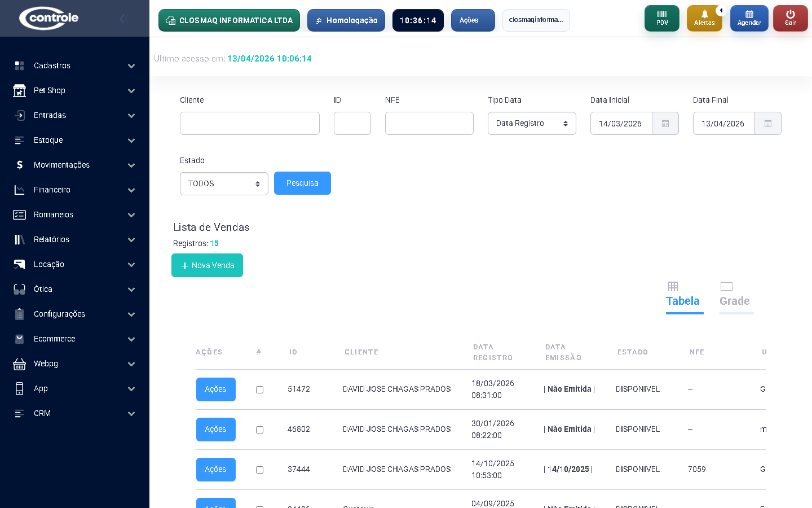Collapse the sidebar with the arrow icon
812x508 pixels.
123,19
